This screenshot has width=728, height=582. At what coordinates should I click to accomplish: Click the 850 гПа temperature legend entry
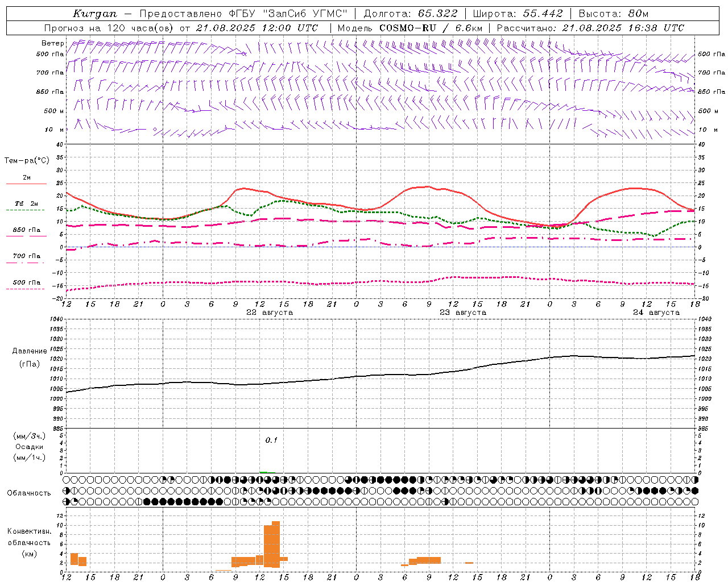[27, 230]
